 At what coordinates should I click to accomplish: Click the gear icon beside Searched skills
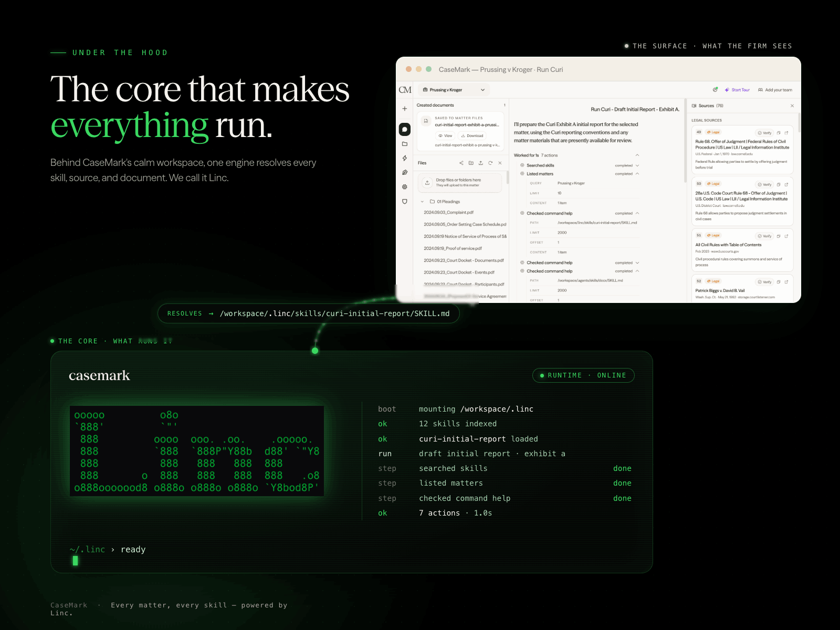click(522, 165)
